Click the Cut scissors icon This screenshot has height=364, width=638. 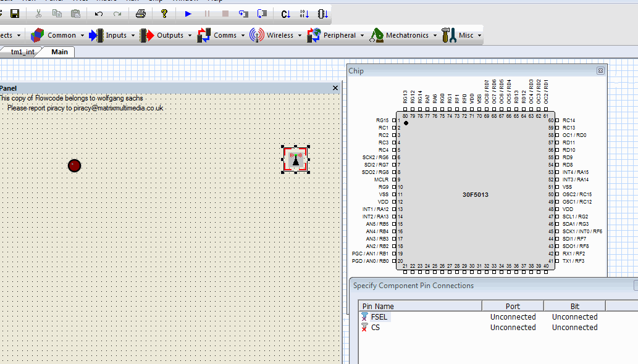38,14
